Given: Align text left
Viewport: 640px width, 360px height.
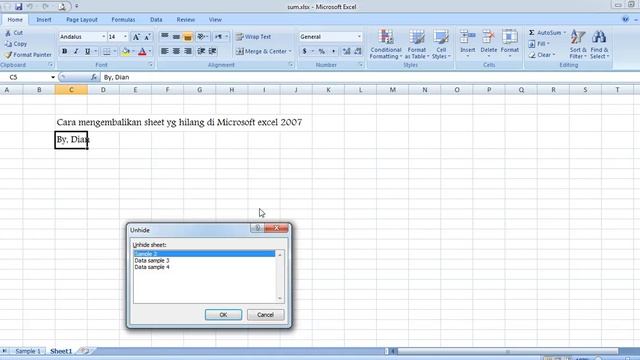Looking at the screenshot, I should click(164, 51).
